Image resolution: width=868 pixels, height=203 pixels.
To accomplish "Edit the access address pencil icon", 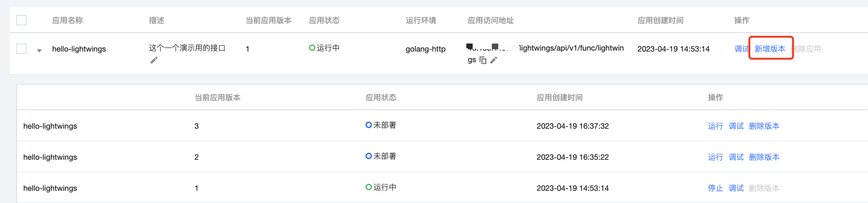I will coord(493,61).
